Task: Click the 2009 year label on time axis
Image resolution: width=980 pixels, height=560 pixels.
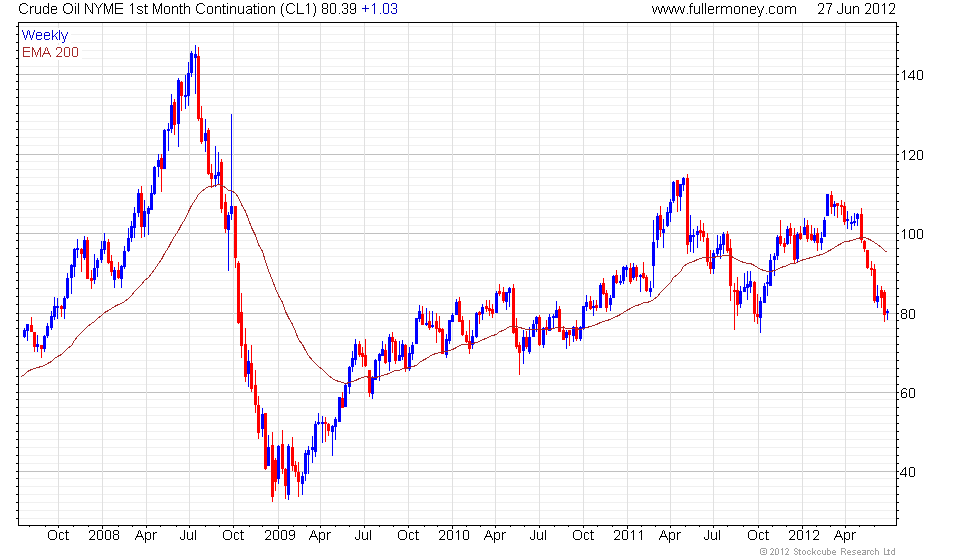Action: pyautogui.click(x=279, y=536)
